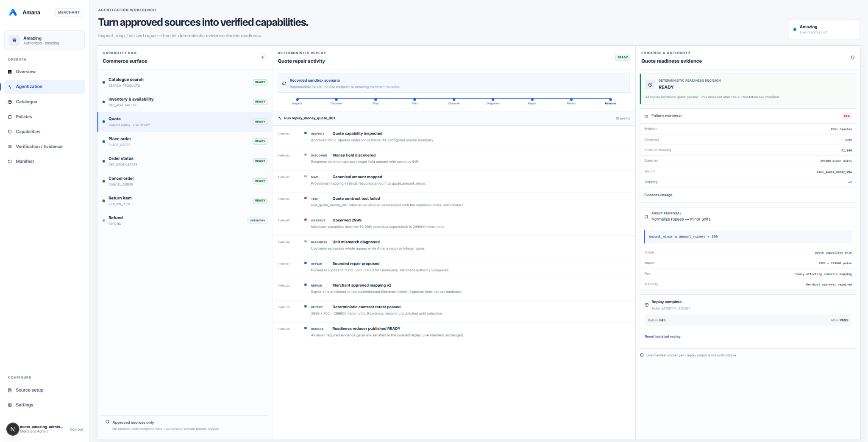Screen dimensions: 868x442
Task: Click the Source setup document icon
Action: click(x=10, y=390)
